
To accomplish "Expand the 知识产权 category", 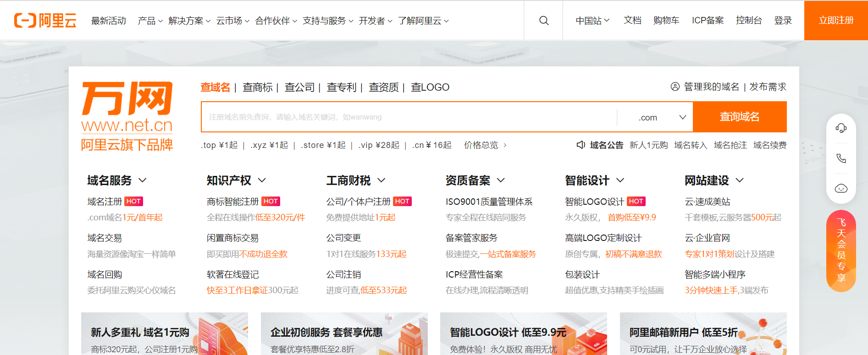I will click(x=236, y=180).
